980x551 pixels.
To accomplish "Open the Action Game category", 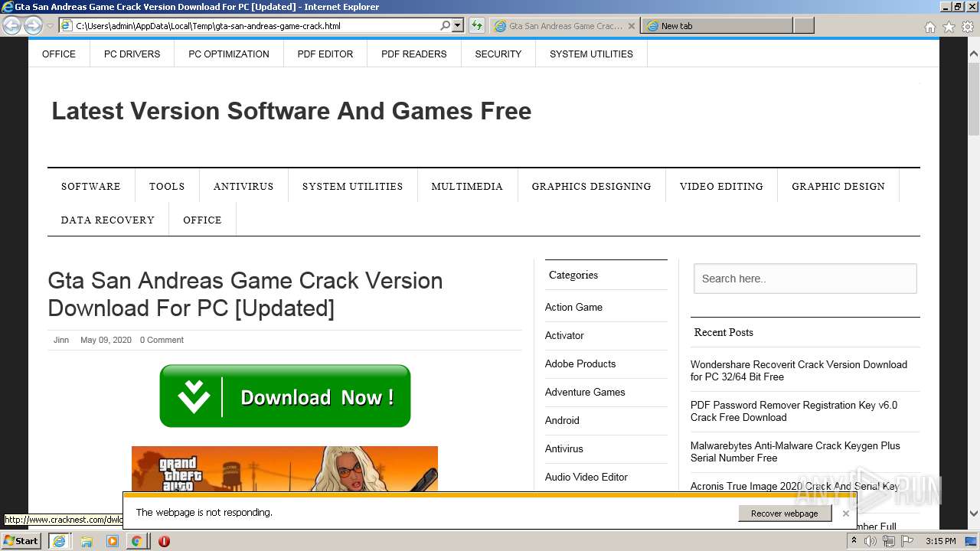I will (x=573, y=307).
